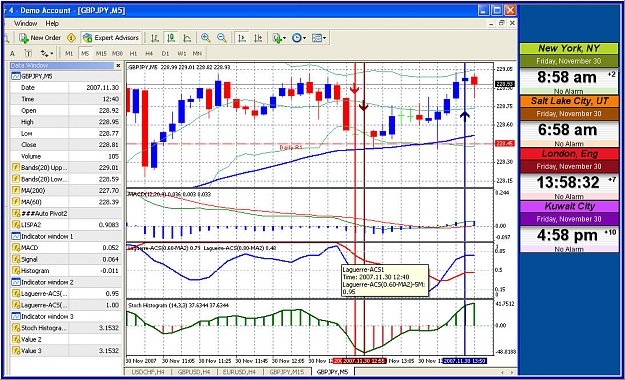Open the Window menu
Viewport: 625px width, 380px height.
click(x=26, y=24)
